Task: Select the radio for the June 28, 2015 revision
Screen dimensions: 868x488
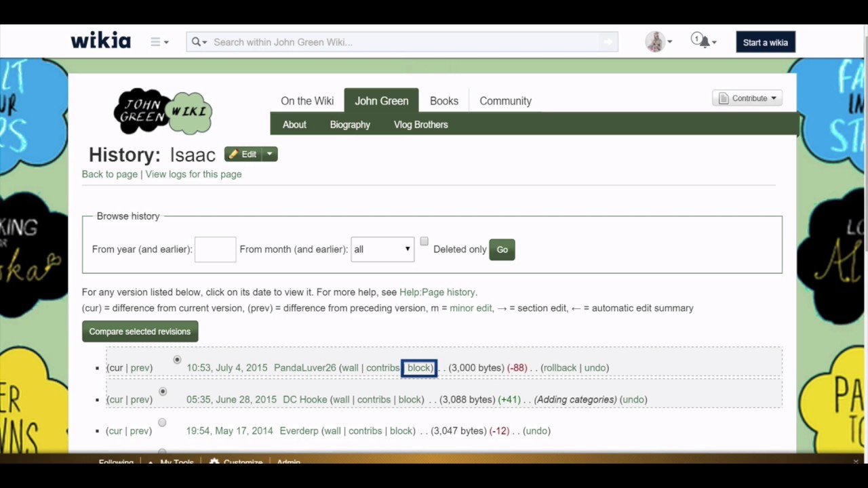Action: pos(163,392)
